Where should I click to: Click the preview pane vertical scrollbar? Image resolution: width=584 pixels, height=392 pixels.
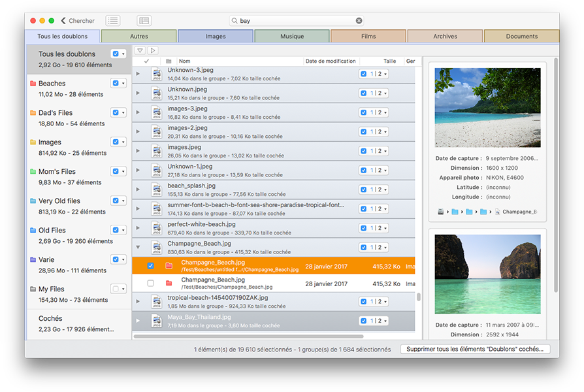pos(556,174)
